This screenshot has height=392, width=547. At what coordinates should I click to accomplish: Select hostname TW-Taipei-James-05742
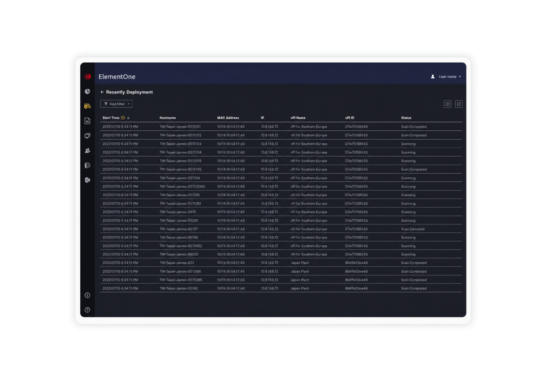click(178, 288)
